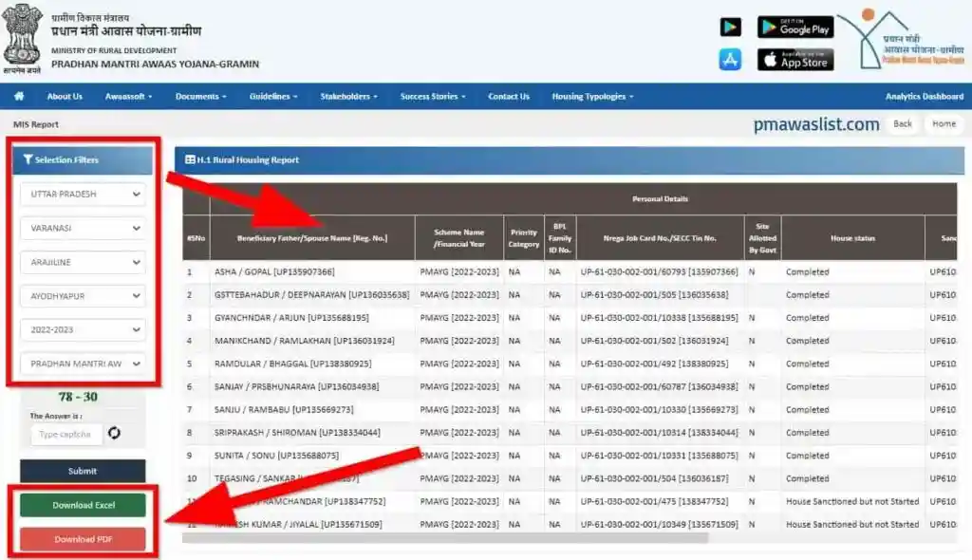Image resolution: width=972 pixels, height=560 pixels.
Task: Click the captcha refresh icon
Action: (x=114, y=434)
